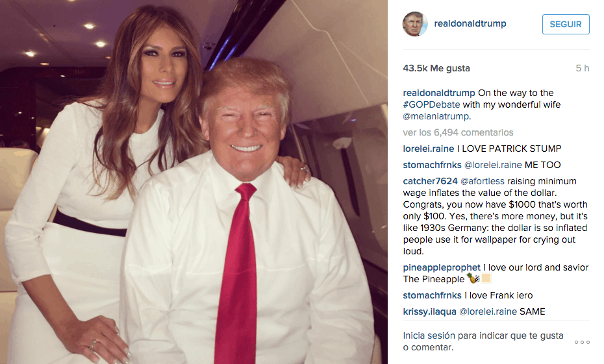The width and height of the screenshot is (604, 364).
Task: Click Inicia sesión login link
Action: tap(429, 335)
